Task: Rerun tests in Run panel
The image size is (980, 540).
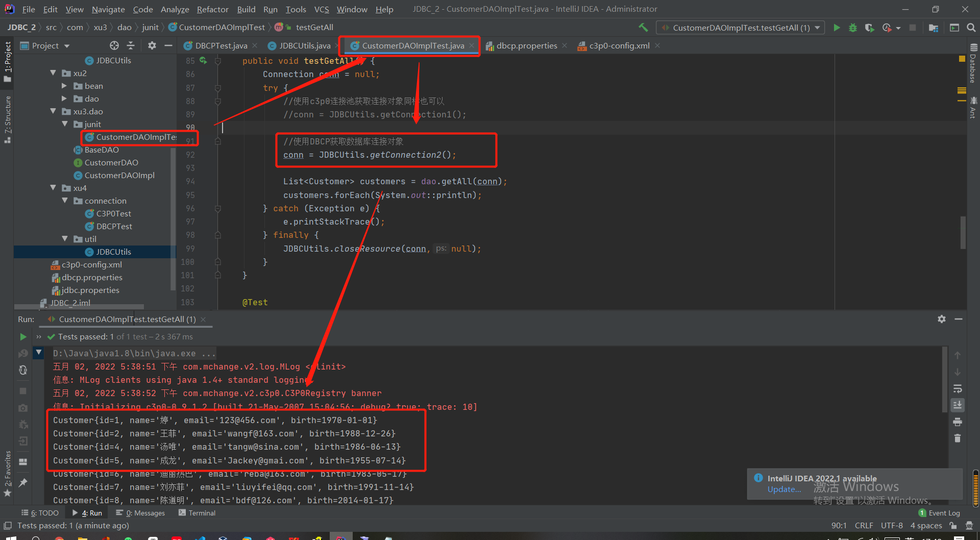Action: point(23,337)
